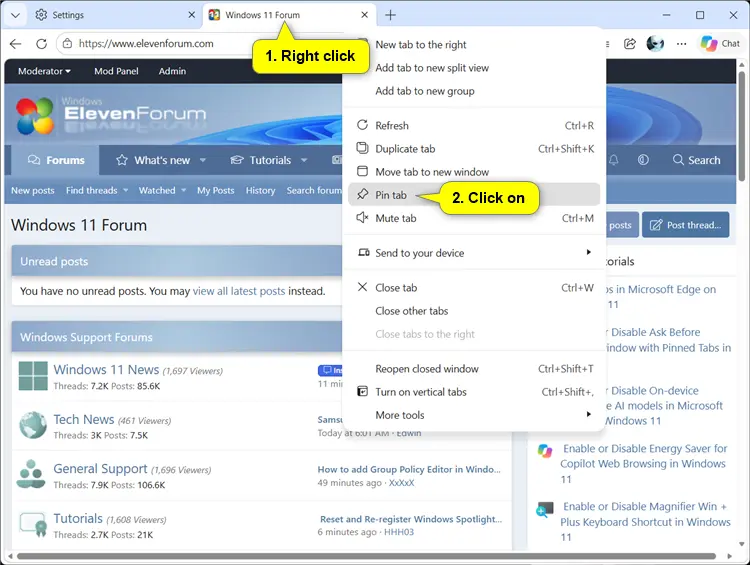Open Reset and Re-register Windows Spotlight thread

click(x=411, y=519)
